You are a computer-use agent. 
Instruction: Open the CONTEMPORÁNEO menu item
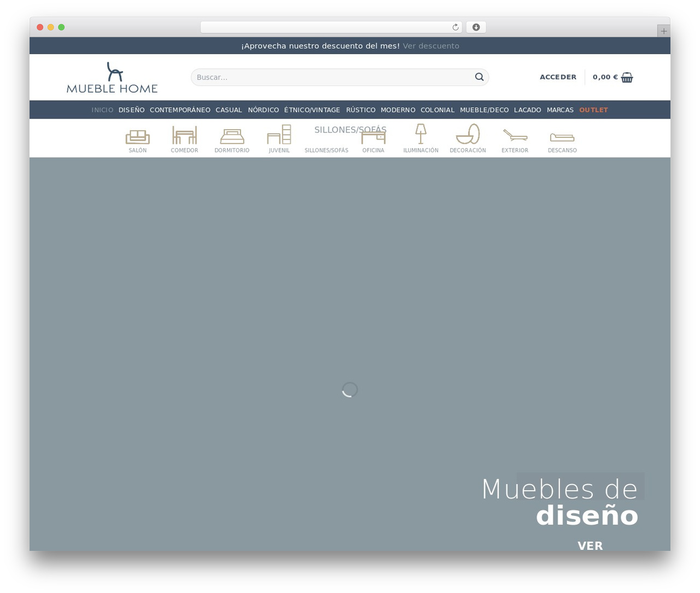(180, 110)
